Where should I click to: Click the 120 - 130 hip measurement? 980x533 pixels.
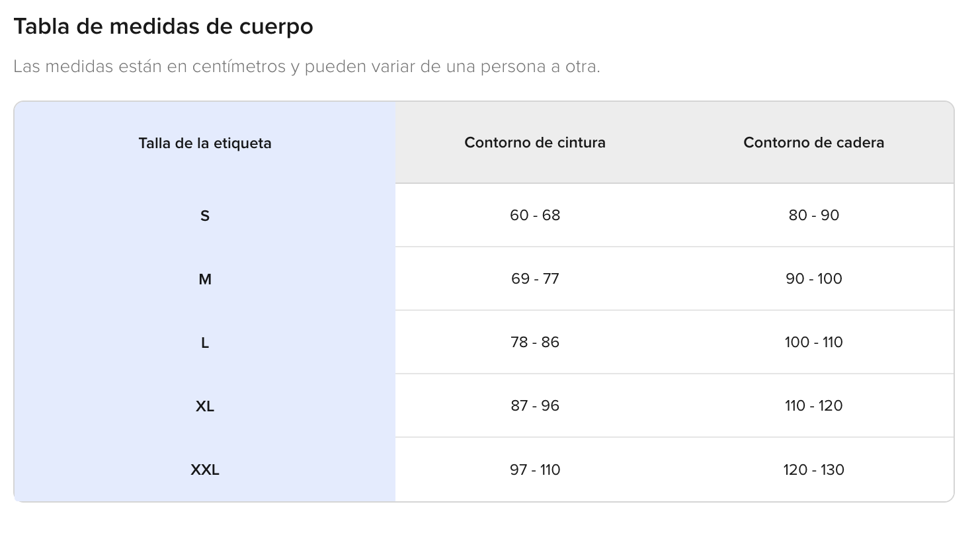coord(813,470)
